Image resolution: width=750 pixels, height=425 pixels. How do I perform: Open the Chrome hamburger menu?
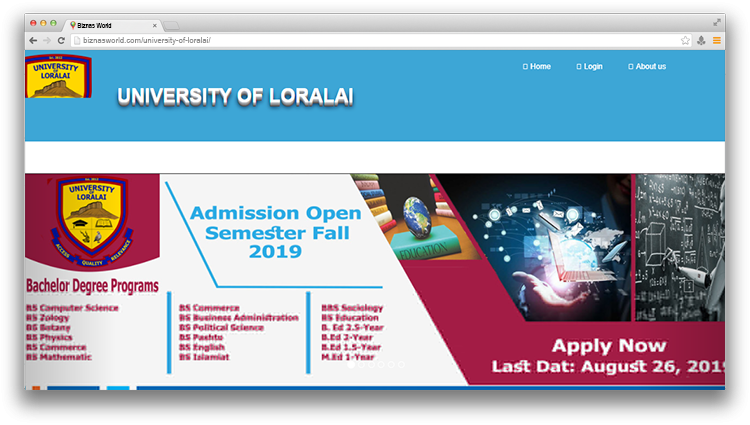716,40
